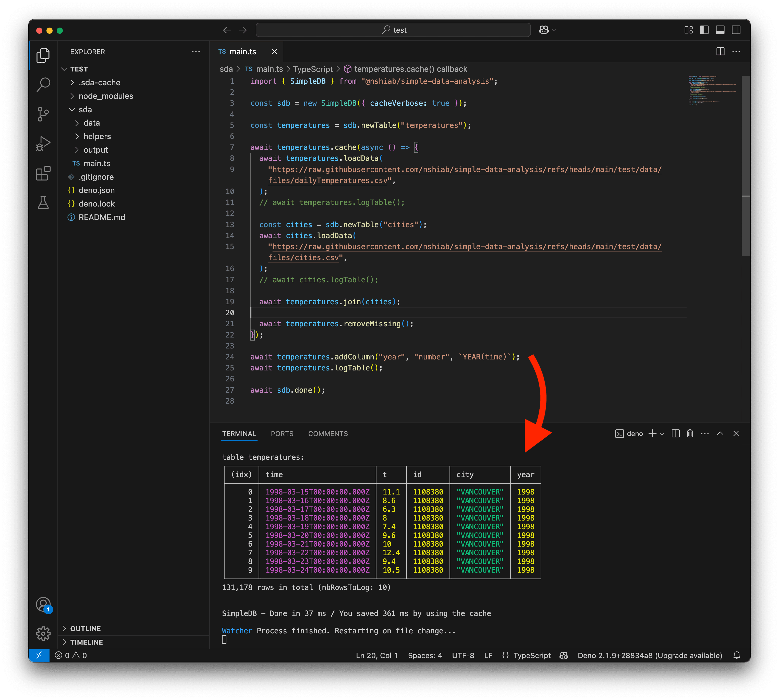
Task: Toggle the primary side bar
Action: (x=704, y=30)
